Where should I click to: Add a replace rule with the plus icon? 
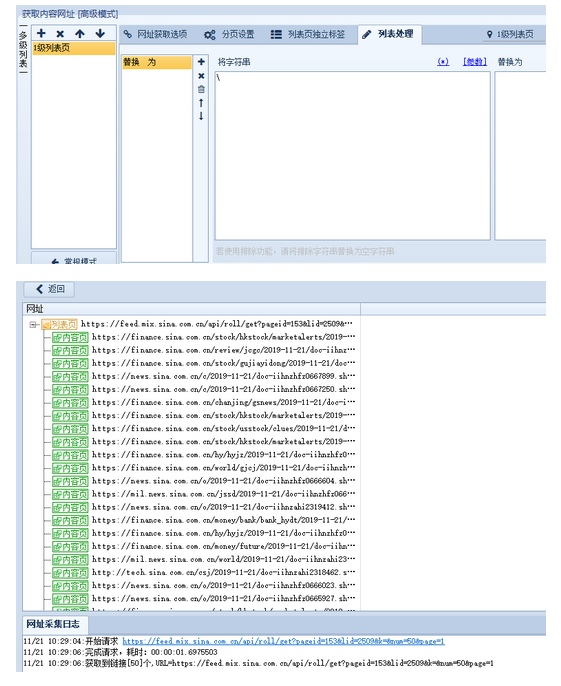[x=201, y=62]
